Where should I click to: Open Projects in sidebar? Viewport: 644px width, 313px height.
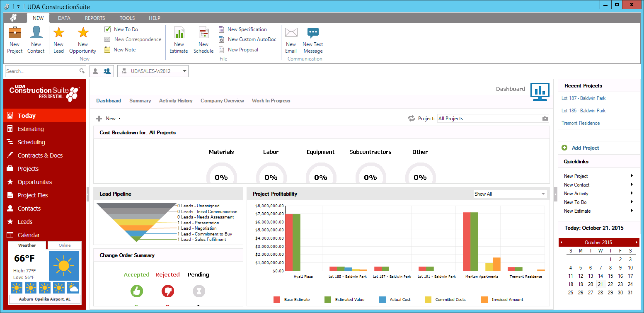[x=45, y=169]
